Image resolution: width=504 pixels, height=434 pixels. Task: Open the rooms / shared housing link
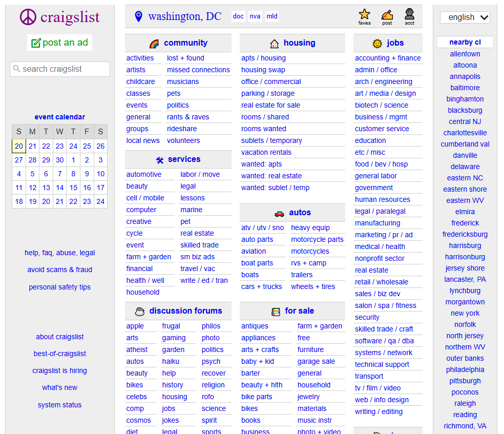click(265, 117)
